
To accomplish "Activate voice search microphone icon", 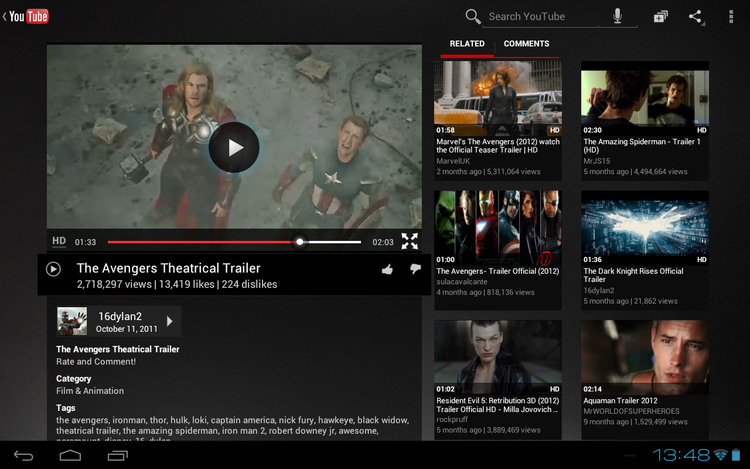I will (618, 16).
